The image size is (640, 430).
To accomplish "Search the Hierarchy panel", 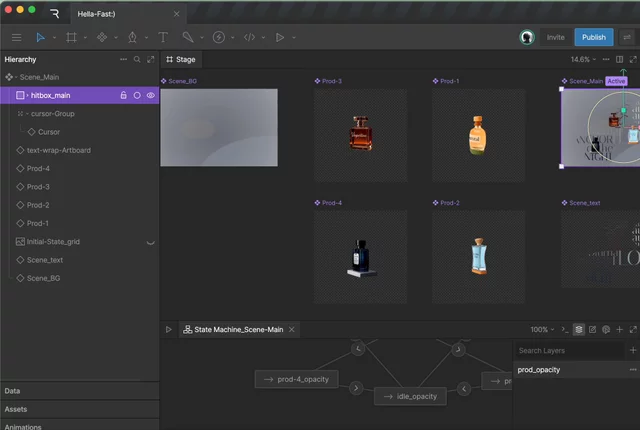I will click(137, 60).
